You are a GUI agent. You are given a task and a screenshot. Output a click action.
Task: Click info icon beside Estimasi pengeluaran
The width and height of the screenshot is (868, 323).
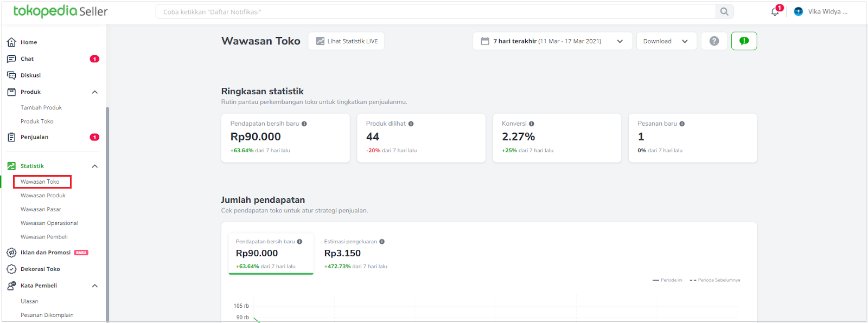382,242
